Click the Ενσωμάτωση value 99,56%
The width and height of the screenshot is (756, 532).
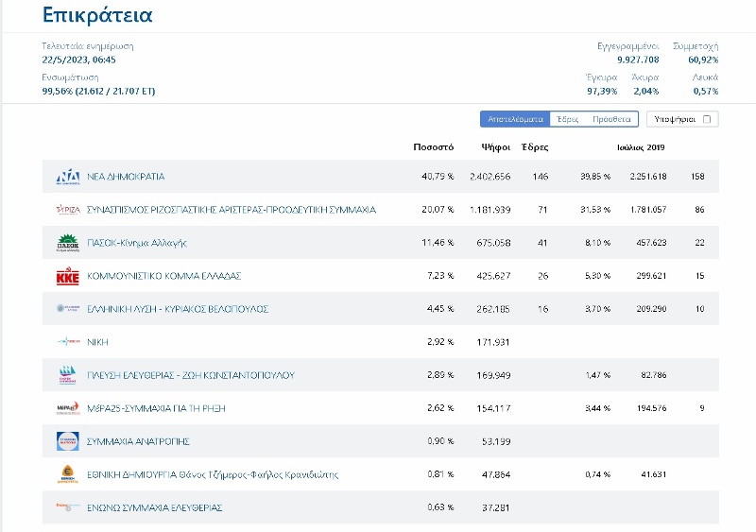[98, 91]
